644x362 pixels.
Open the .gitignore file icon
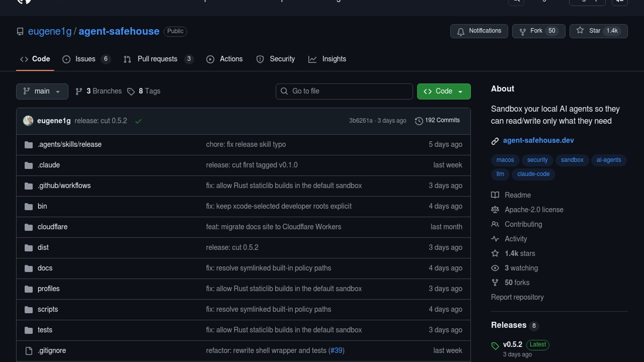coord(29,351)
